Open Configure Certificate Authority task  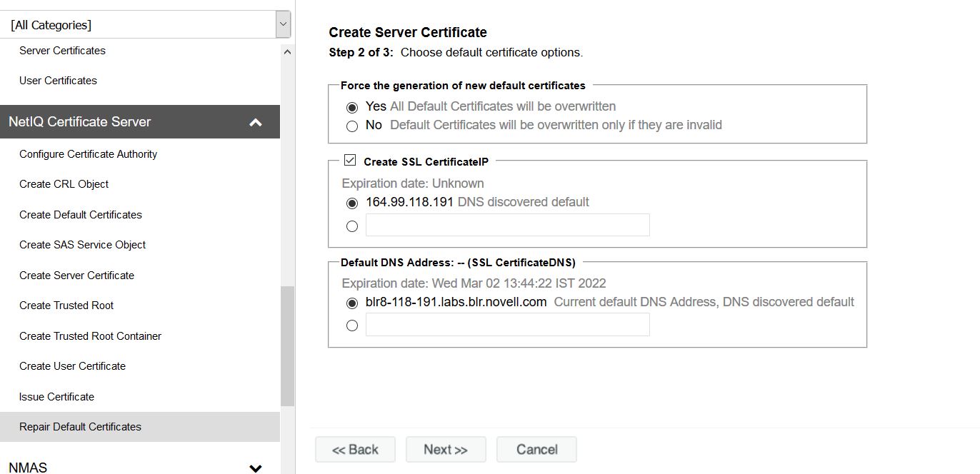[x=88, y=154]
